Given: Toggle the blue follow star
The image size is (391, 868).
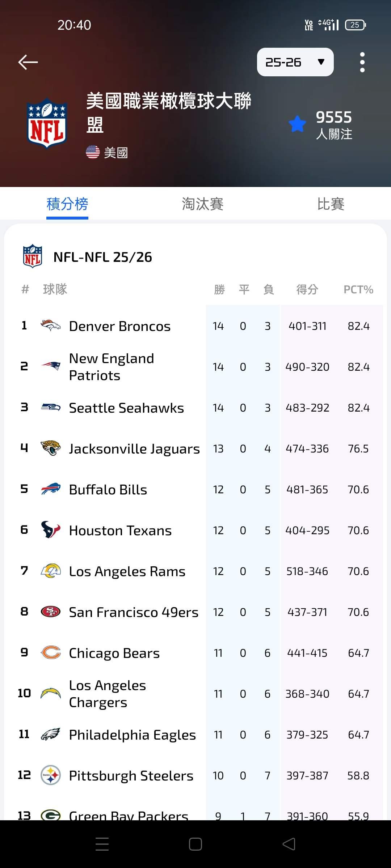Looking at the screenshot, I should (297, 124).
